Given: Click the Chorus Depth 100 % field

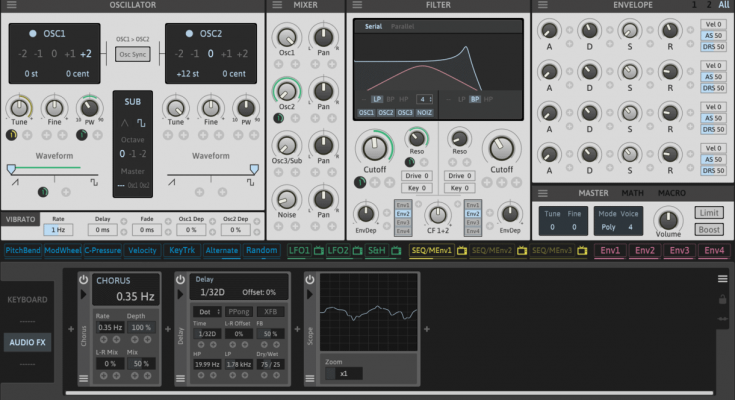Looking at the screenshot, I should pyautogui.click(x=141, y=327).
